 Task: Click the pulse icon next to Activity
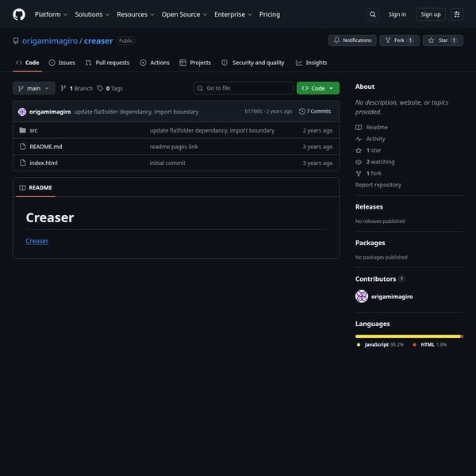click(x=359, y=139)
